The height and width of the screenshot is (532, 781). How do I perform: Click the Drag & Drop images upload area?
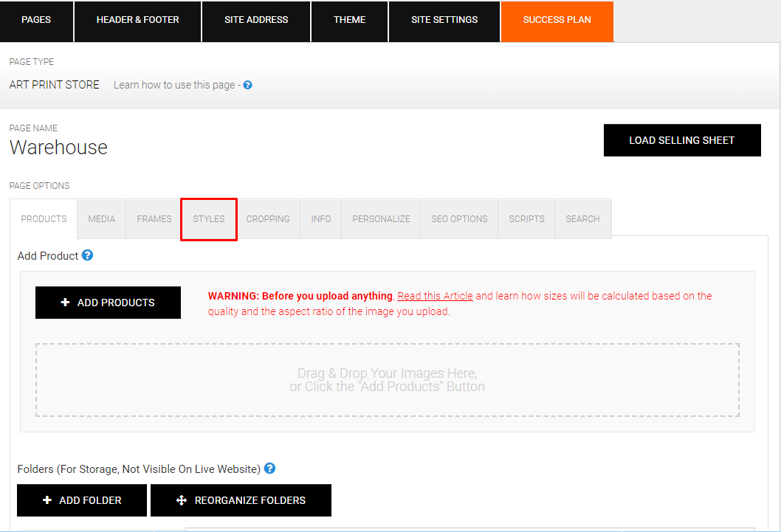click(388, 380)
